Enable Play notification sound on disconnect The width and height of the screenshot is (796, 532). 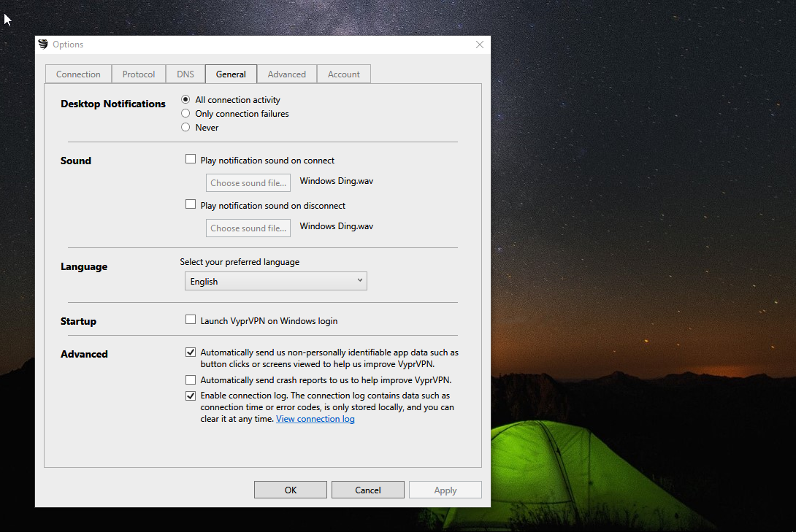coord(191,204)
